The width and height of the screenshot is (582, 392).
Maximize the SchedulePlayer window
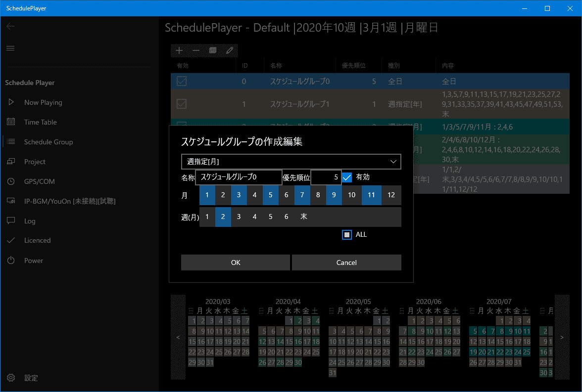pos(547,8)
